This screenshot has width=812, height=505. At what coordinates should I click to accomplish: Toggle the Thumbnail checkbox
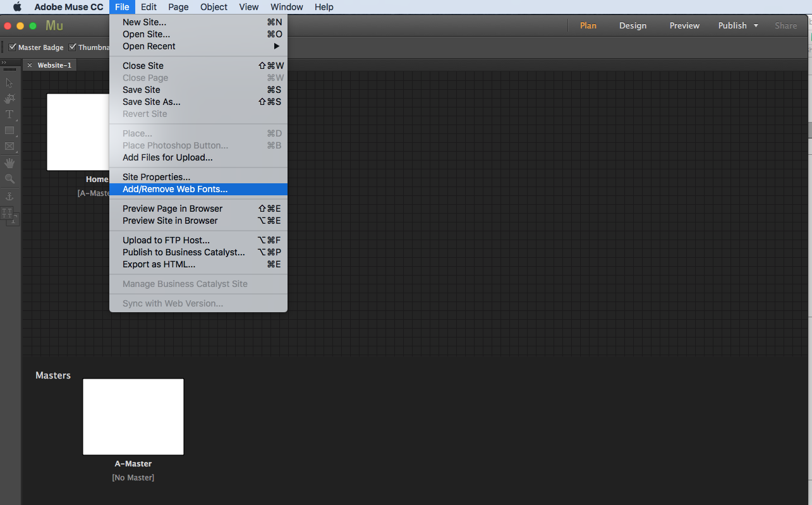[73, 47]
